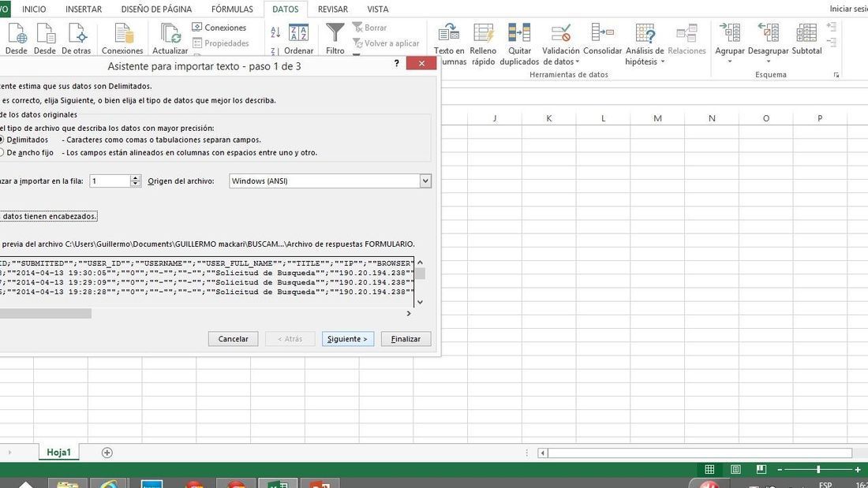Select column M header
The image size is (868, 488).
pyautogui.click(x=657, y=117)
